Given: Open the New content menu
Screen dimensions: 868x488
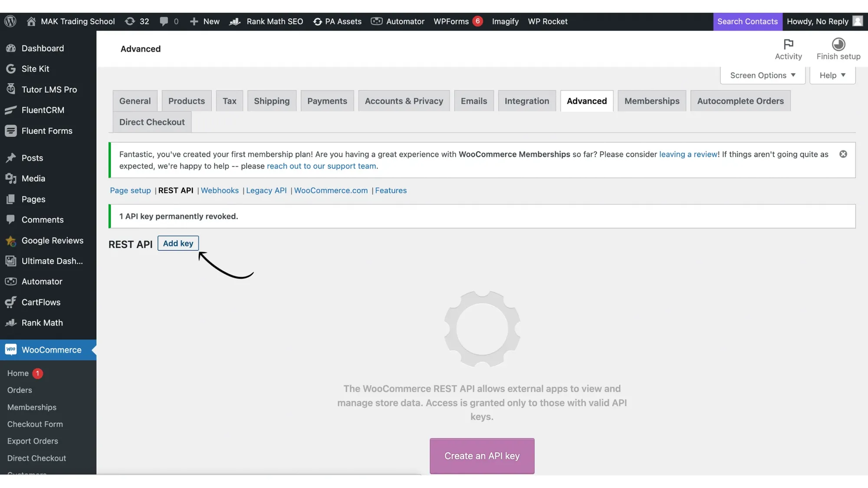Looking at the screenshot, I should coord(205,21).
